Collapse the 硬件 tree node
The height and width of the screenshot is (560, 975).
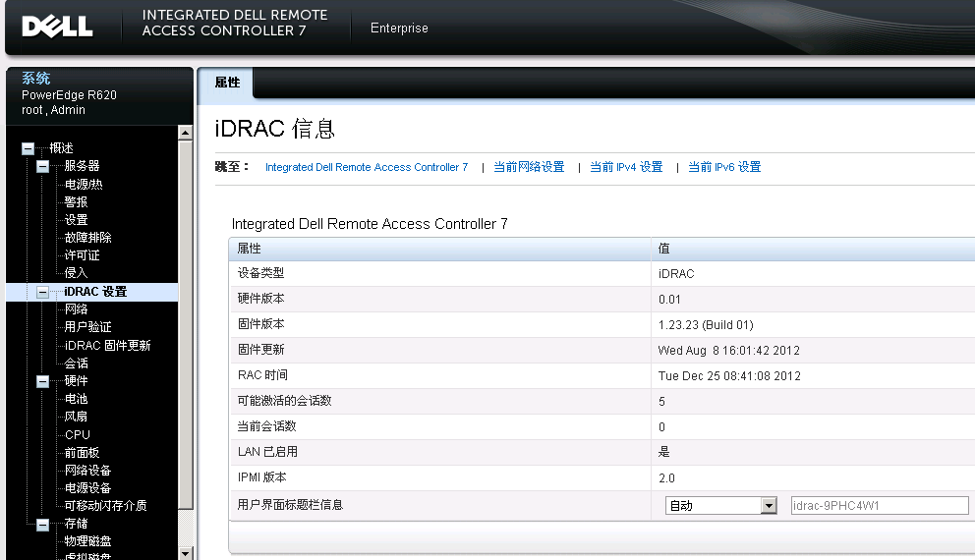[42, 381]
